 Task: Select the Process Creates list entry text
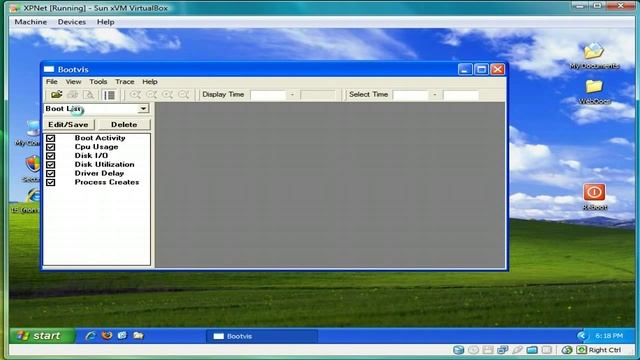point(107,182)
